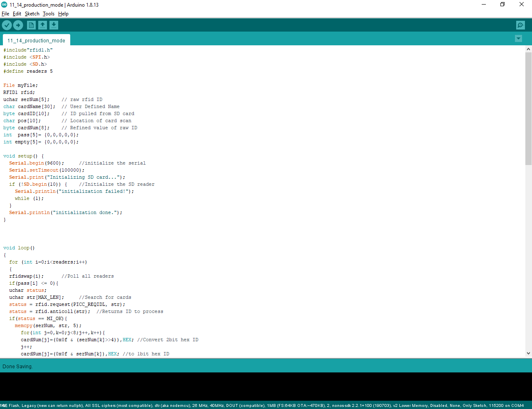The image size is (532, 409).
Task: Click the '//Search for cards' comment
Action: tap(105, 297)
